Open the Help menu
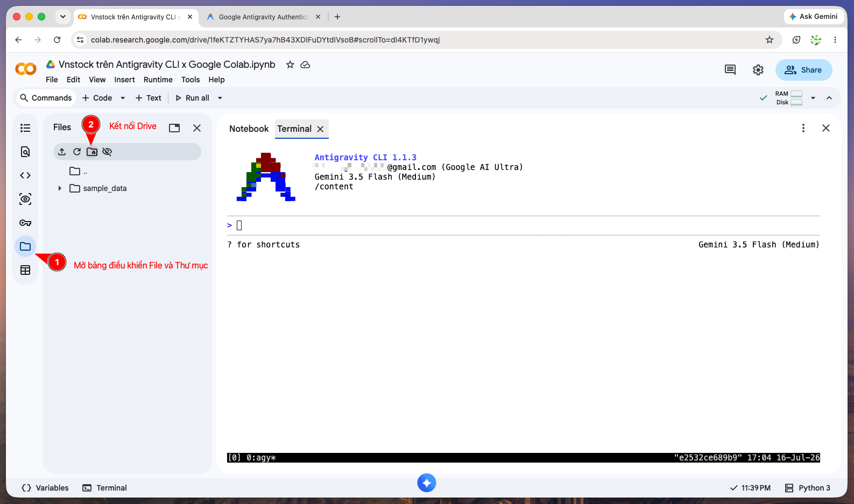The height and width of the screenshot is (504, 854). tap(217, 80)
